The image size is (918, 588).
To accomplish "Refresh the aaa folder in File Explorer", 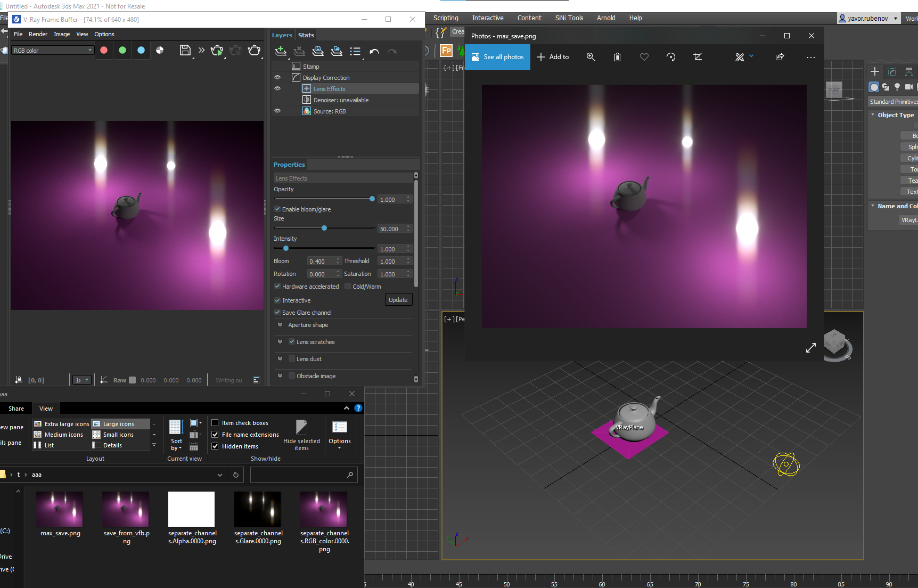I will [236, 475].
